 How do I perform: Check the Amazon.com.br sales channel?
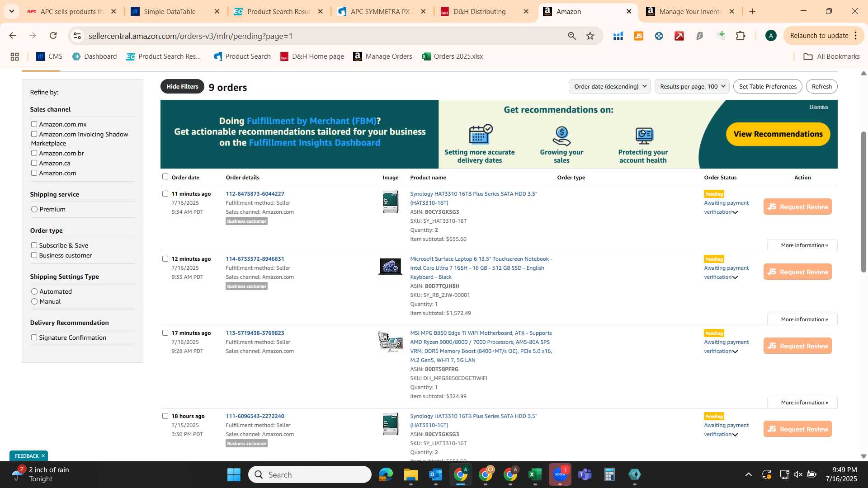pyautogui.click(x=34, y=153)
